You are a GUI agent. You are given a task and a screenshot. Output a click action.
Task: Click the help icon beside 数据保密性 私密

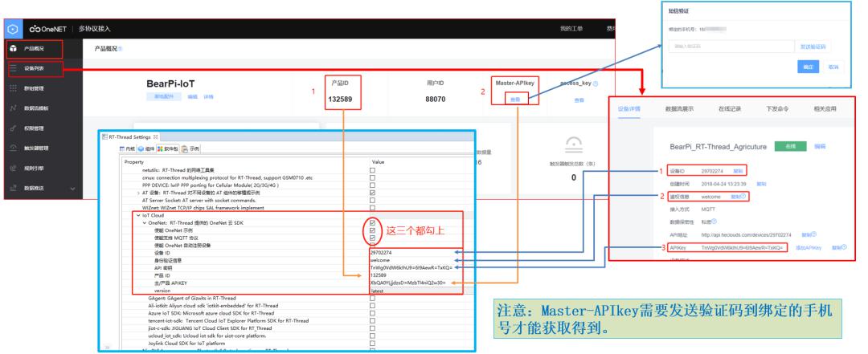pyautogui.click(x=716, y=222)
